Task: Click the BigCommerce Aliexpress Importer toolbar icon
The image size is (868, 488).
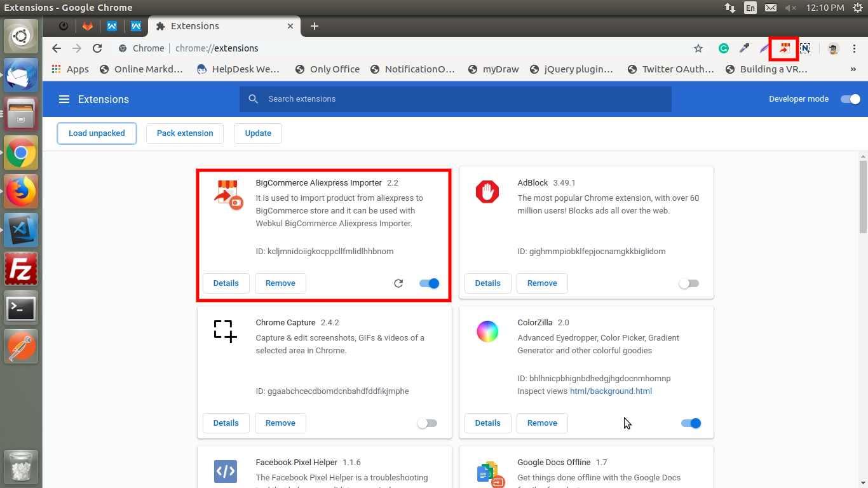Action: (785, 48)
